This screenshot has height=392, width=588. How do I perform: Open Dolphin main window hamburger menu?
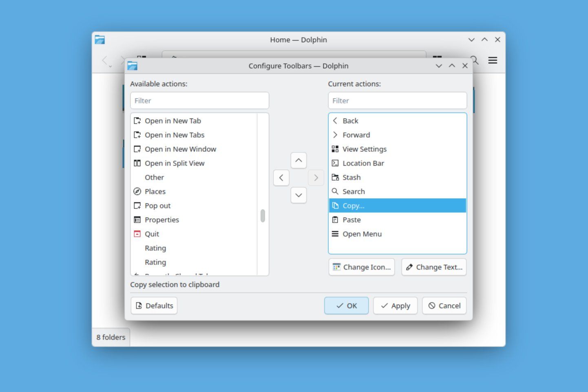[x=493, y=60]
